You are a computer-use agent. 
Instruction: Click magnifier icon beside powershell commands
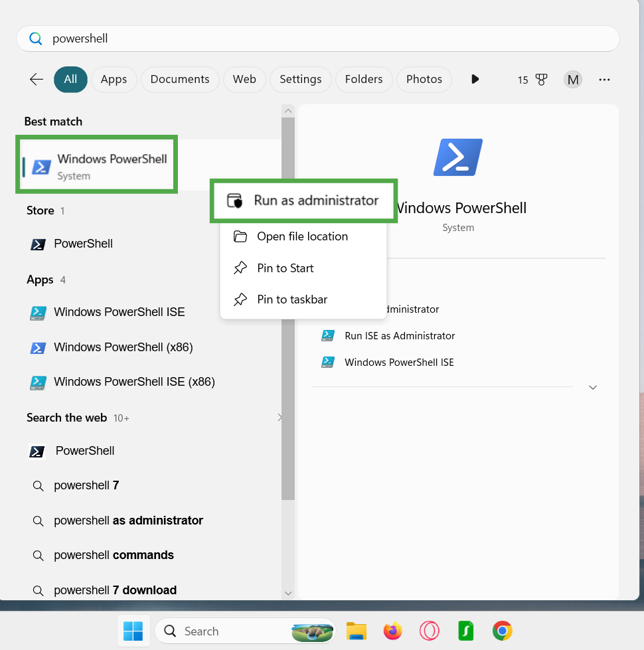38,556
